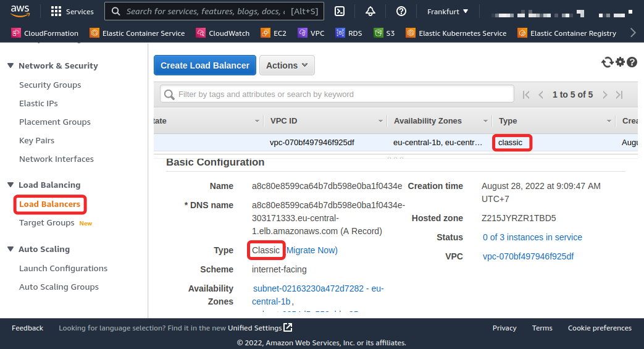This screenshot has height=349, width=644.
Task: Click hosted zone value Z215JYRZR1TBD5
Action: click(x=519, y=218)
